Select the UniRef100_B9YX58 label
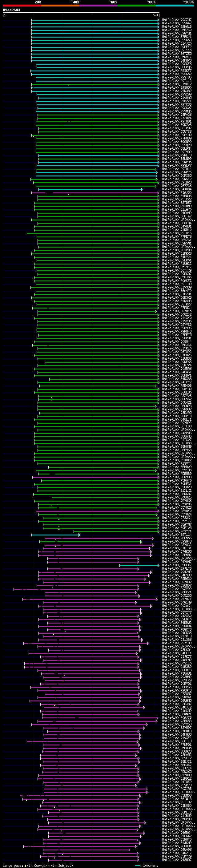The height and width of the screenshot is (868, 197). 176,724
